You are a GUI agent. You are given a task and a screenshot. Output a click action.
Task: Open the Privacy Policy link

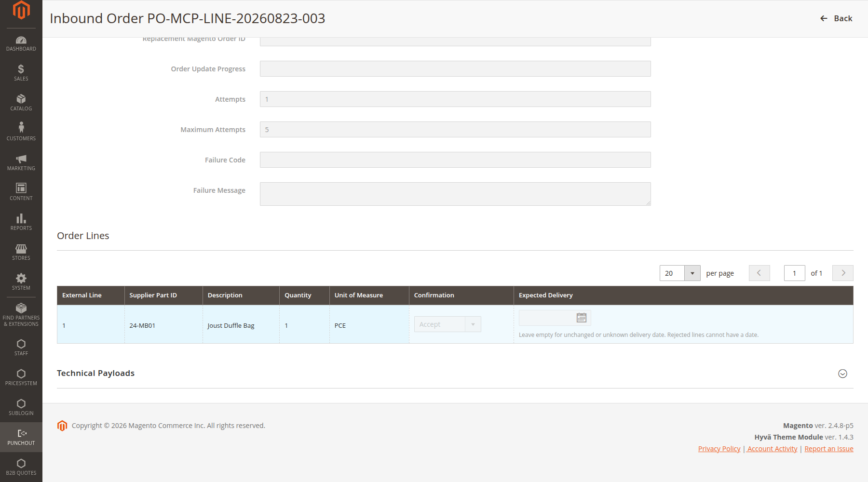pos(719,449)
